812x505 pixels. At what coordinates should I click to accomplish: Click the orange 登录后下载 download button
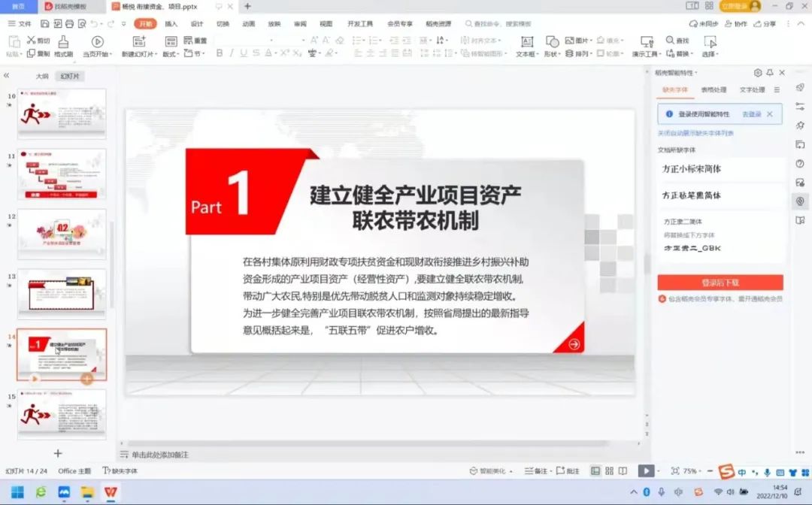720,283
